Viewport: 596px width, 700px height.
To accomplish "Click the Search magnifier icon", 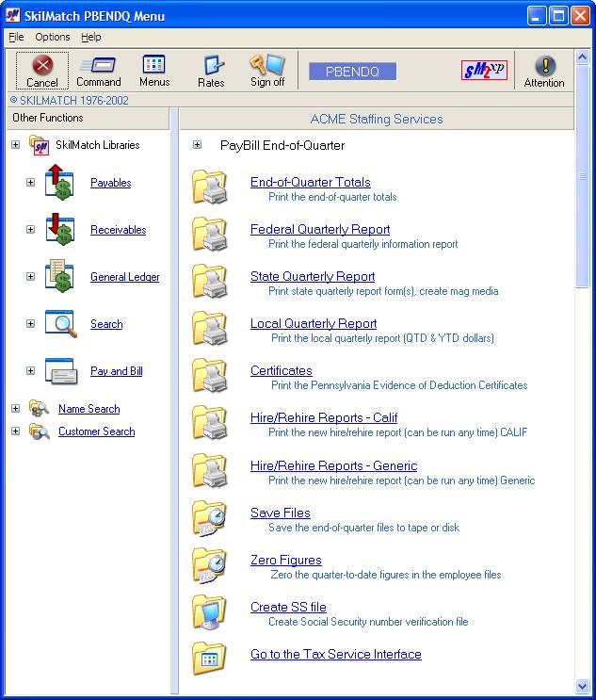I will (x=60, y=323).
